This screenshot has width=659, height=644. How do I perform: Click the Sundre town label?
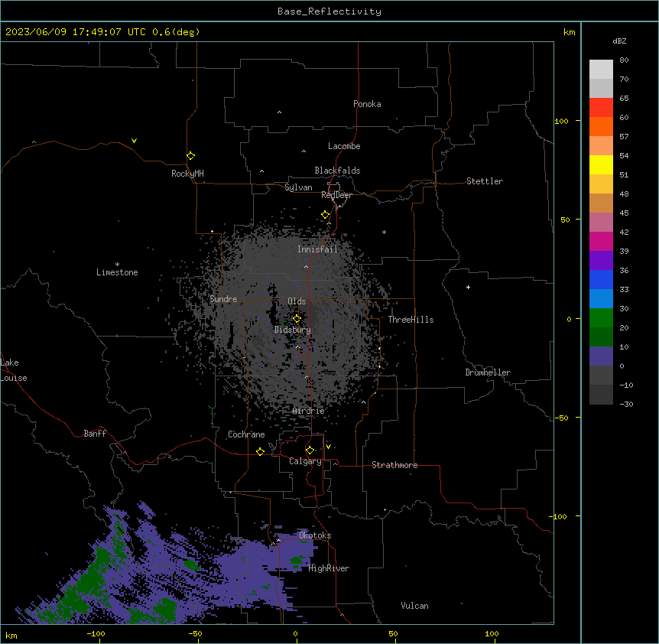223,299
